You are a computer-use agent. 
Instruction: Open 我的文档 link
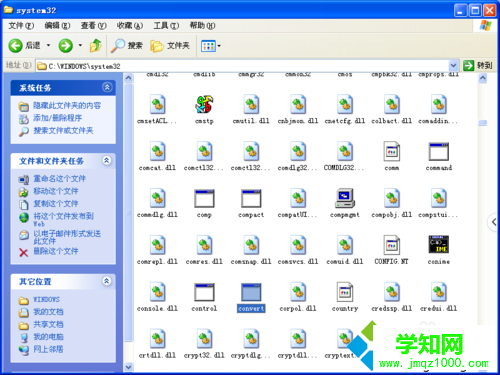click(x=48, y=312)
